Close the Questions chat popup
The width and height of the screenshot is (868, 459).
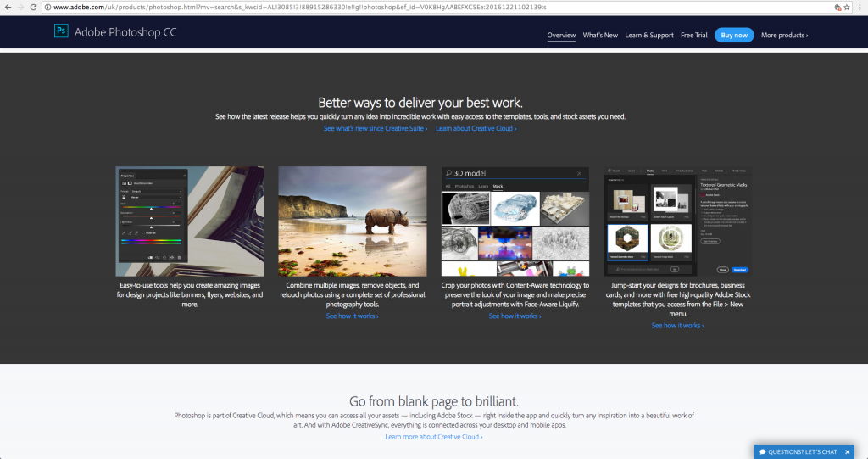click(x=847, y=452)
